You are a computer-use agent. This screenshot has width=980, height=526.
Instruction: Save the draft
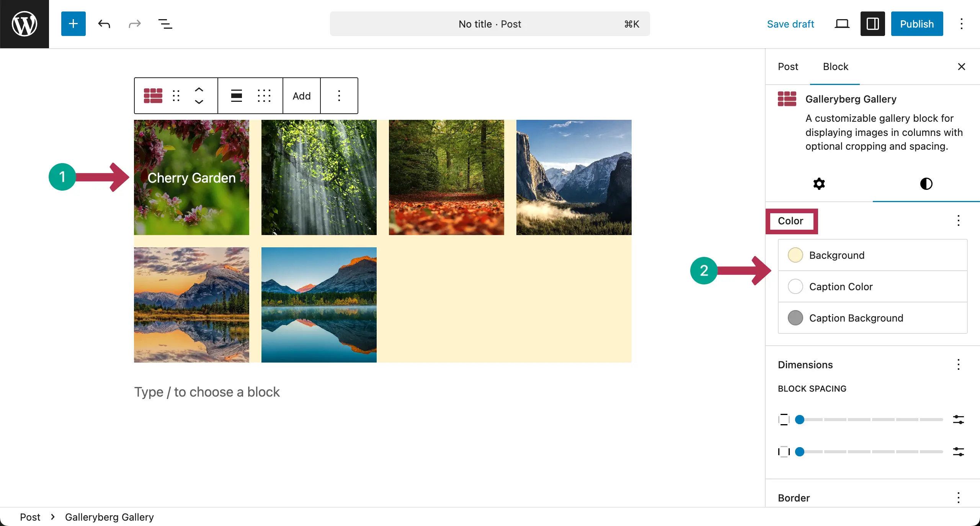791,24
